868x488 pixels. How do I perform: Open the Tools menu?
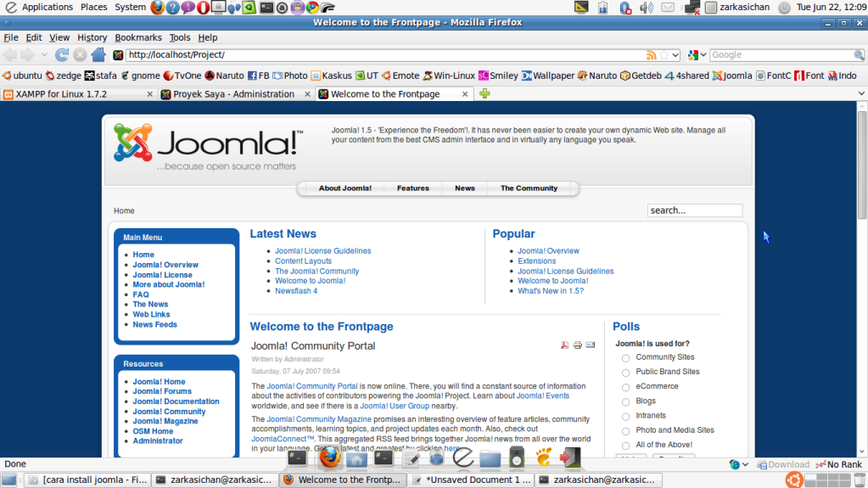point(179,37)
